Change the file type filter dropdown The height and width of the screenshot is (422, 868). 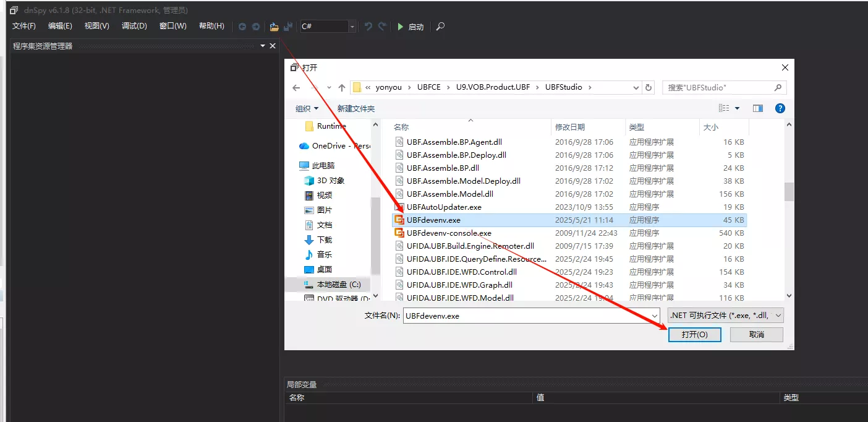[x=725, y=315]
